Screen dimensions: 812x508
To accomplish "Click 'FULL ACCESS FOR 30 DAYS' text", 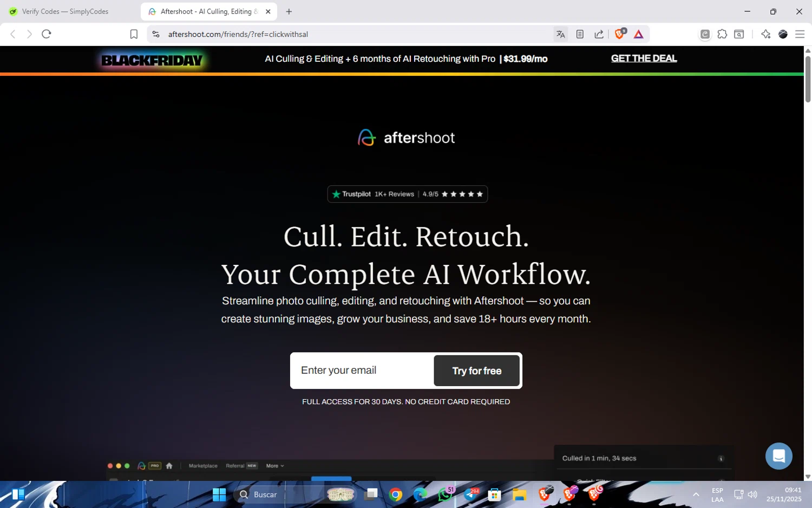I will (x=406, y=402).
